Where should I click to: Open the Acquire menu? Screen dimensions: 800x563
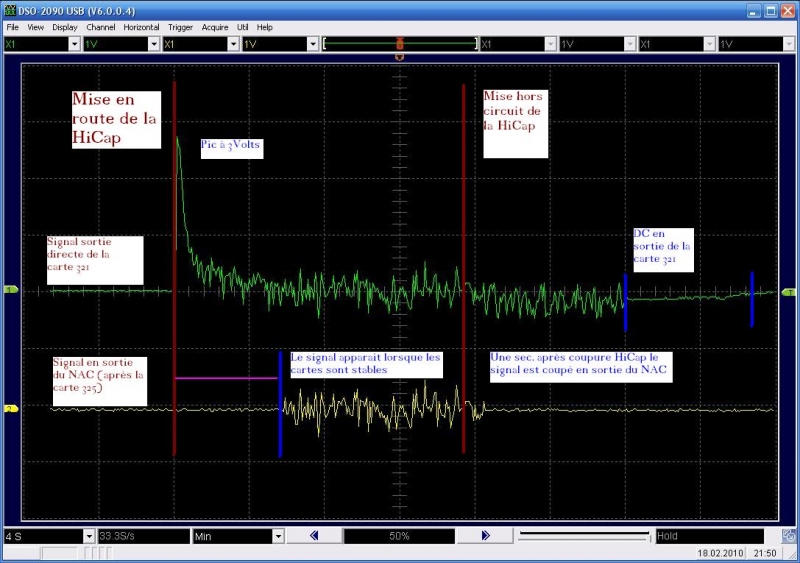[215, 27]
